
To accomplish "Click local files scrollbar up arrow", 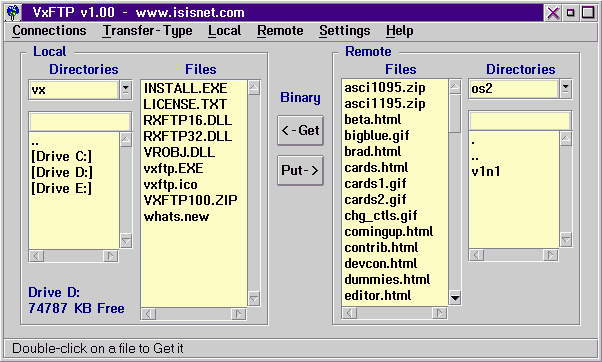I will (x=254, y=88).
